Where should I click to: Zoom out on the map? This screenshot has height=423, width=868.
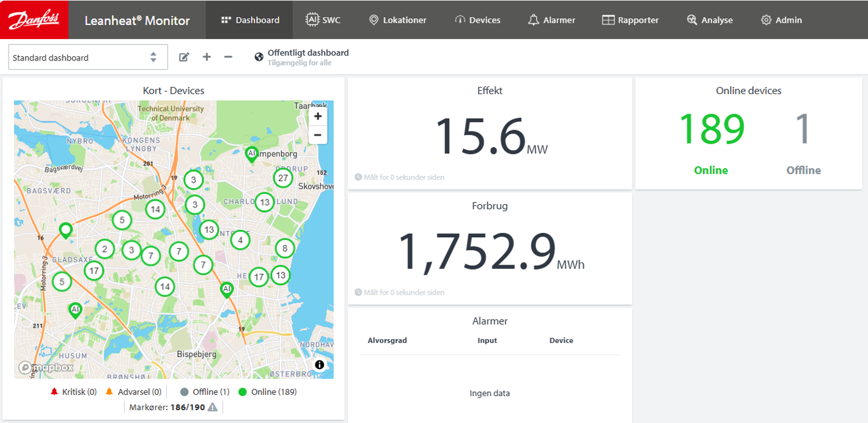click(x=318, y=135)
